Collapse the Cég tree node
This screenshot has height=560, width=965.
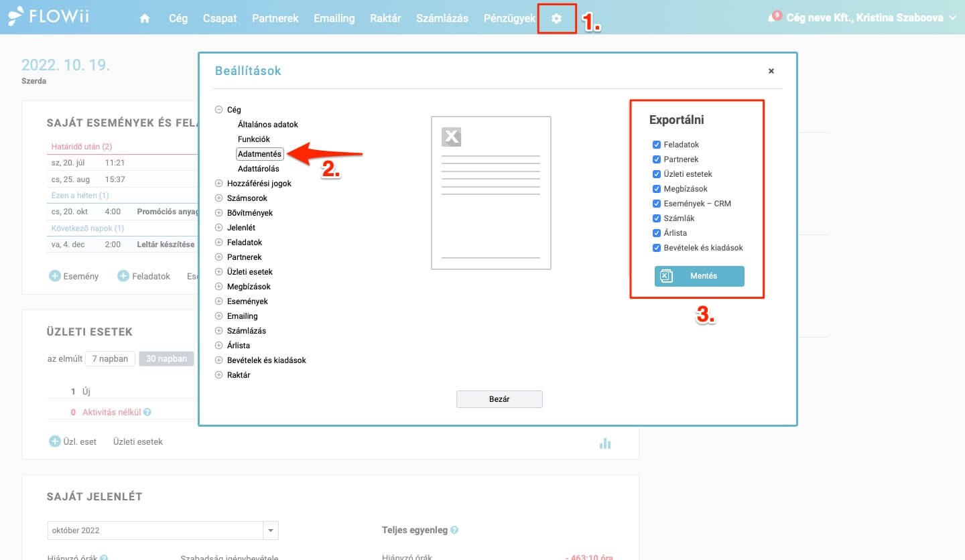[218, 110]
